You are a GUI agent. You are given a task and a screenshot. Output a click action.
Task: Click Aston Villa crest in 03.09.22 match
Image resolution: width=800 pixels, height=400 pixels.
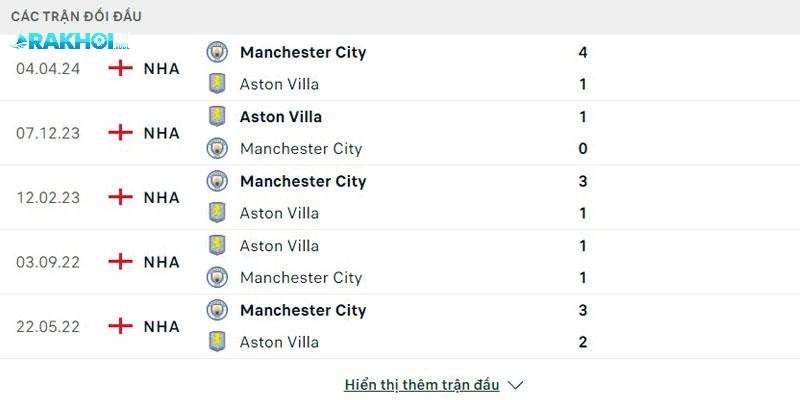[x=217, y=245]
